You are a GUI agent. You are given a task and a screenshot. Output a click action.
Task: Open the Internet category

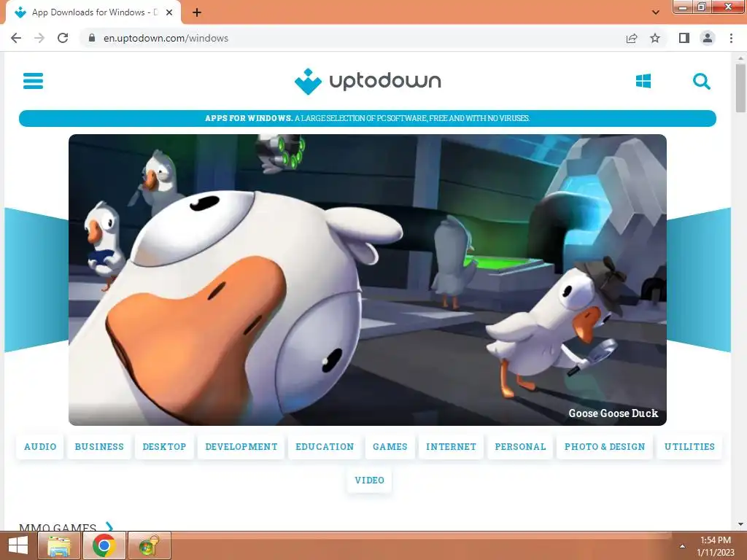pyautogui.click(x=451, y=447)
